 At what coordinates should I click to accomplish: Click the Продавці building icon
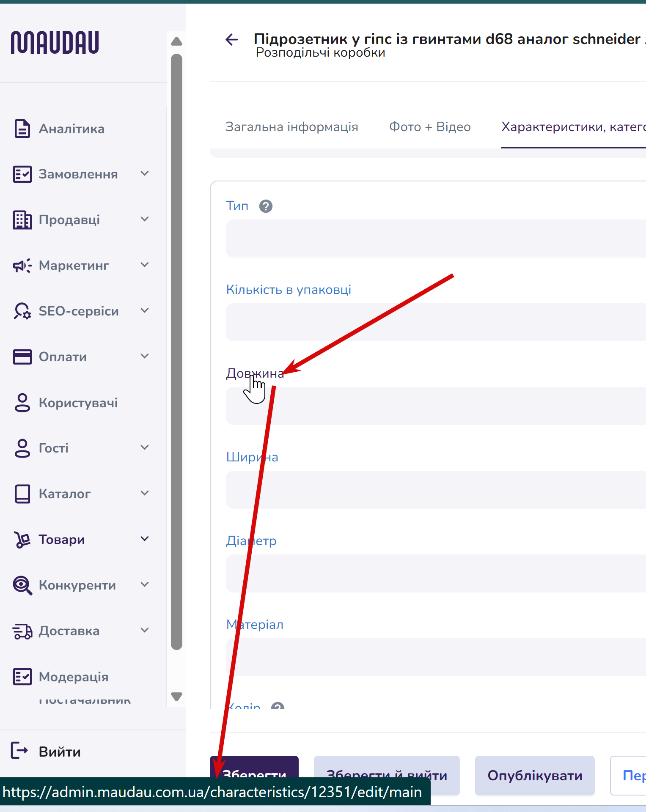tap(22, 220)
